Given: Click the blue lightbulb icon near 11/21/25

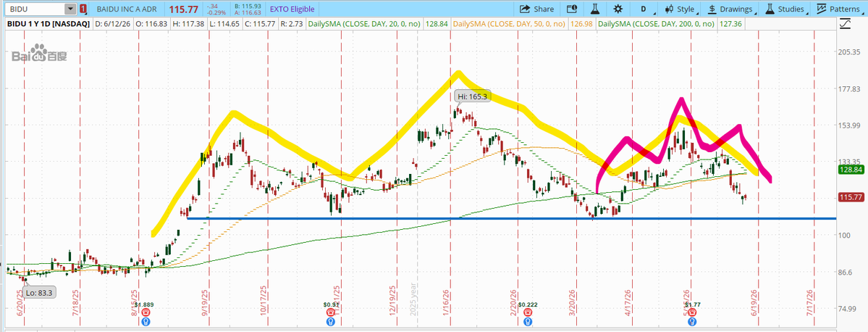Looking at the screenshot, I should coord(331,321).
